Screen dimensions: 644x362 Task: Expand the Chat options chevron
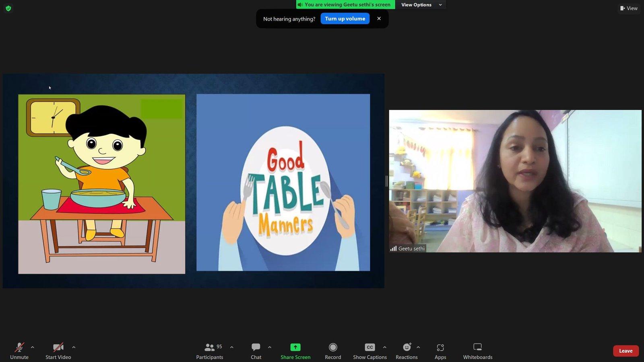point(270,347)
